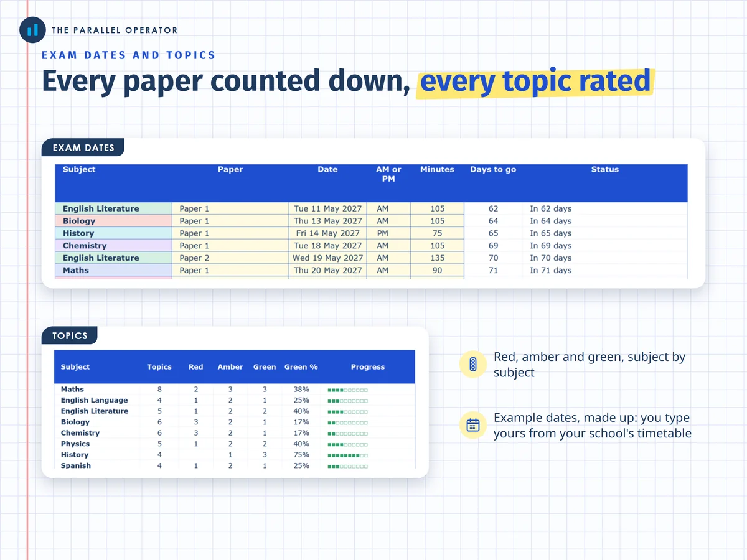This screenshot has width=747, height=560.
Task: Click the 'Progress' column header
Action: click(x=367, y=367)
